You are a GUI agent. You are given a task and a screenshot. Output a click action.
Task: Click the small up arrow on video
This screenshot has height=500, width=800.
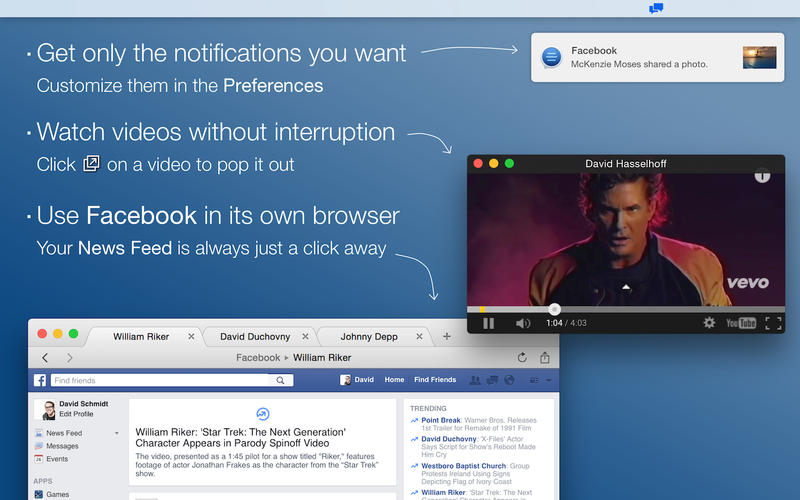pos(626,287)
